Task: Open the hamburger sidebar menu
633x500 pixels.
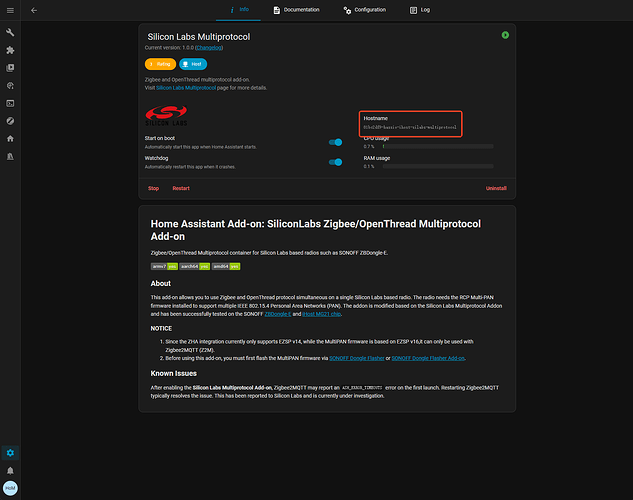Action: (x=10, y=10)
